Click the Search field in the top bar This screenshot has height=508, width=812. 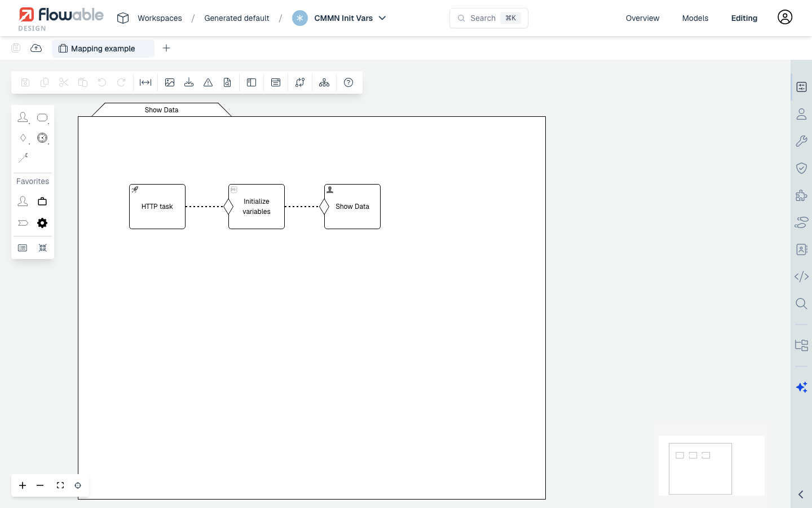point(488,18)
